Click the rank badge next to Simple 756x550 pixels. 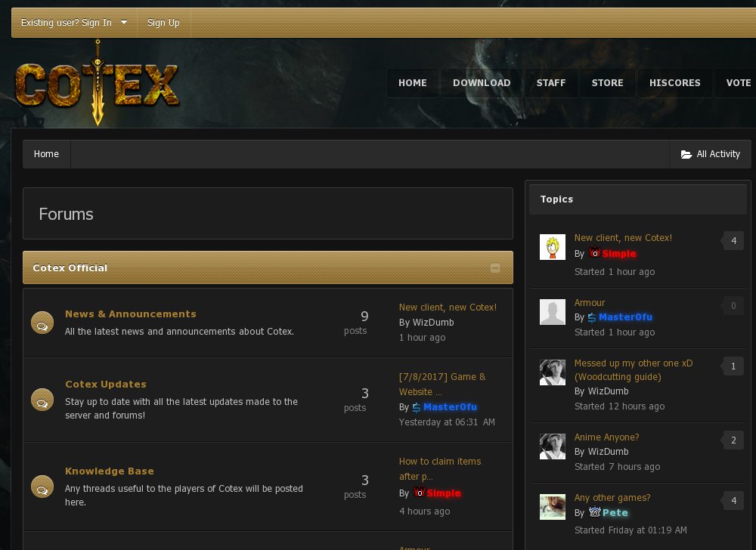[x=594, y=253]
